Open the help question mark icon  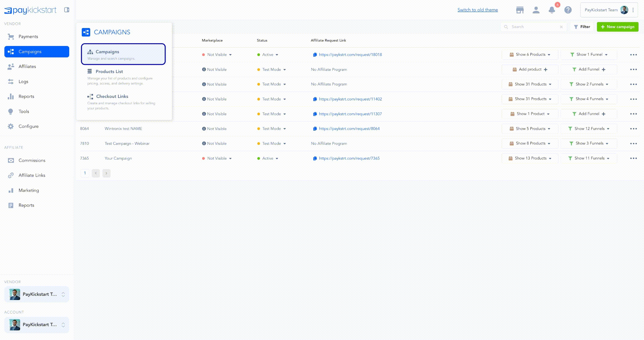568,10
